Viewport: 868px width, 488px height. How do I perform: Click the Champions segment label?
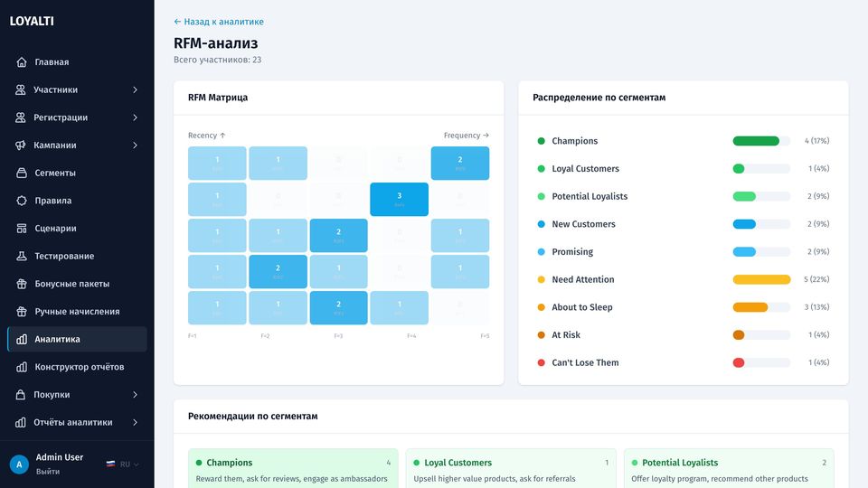pos(575,141)
